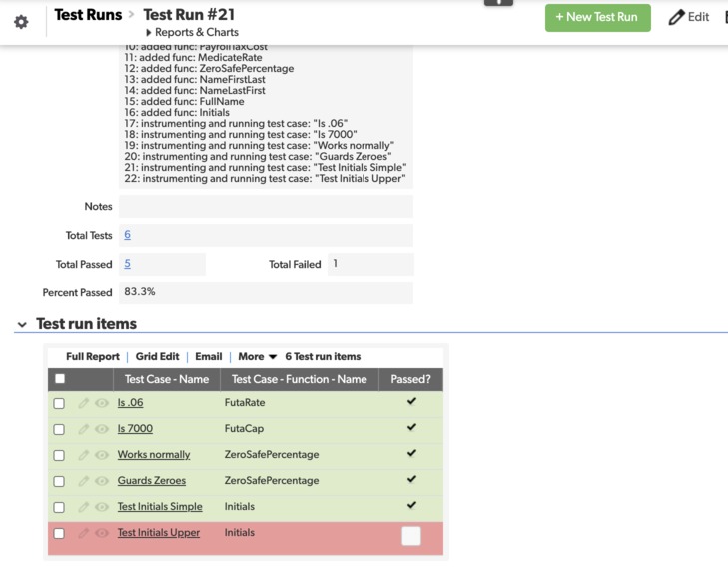
Task: Click Passed checkmark for Test Initials Simple
Action: click(x=411, y=505)
